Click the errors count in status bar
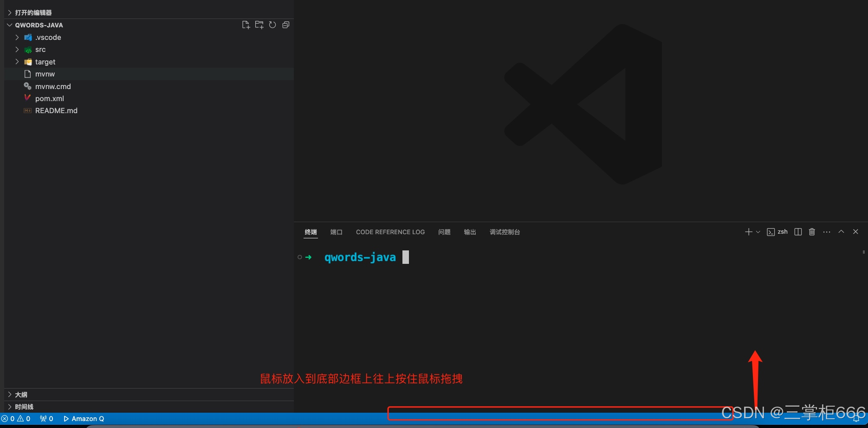The height and width of the screenshot is (428, 868). pos(8,419)
